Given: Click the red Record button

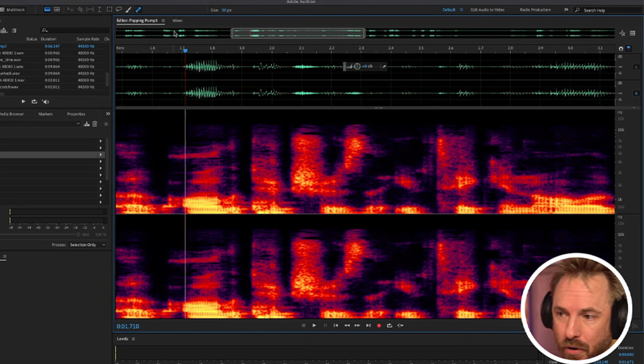Looking at the screenshot, I should [x=379, y=325].
